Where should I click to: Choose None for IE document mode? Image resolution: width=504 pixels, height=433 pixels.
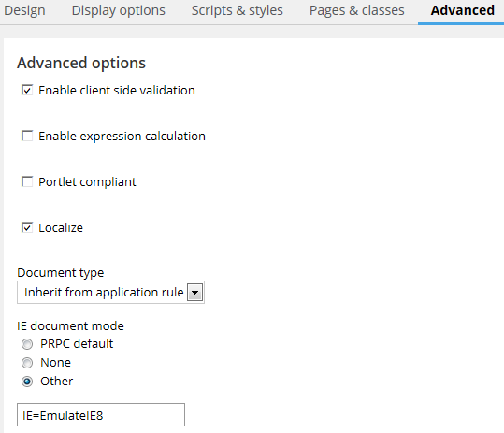pyautogui.click(x=27, y=363)
